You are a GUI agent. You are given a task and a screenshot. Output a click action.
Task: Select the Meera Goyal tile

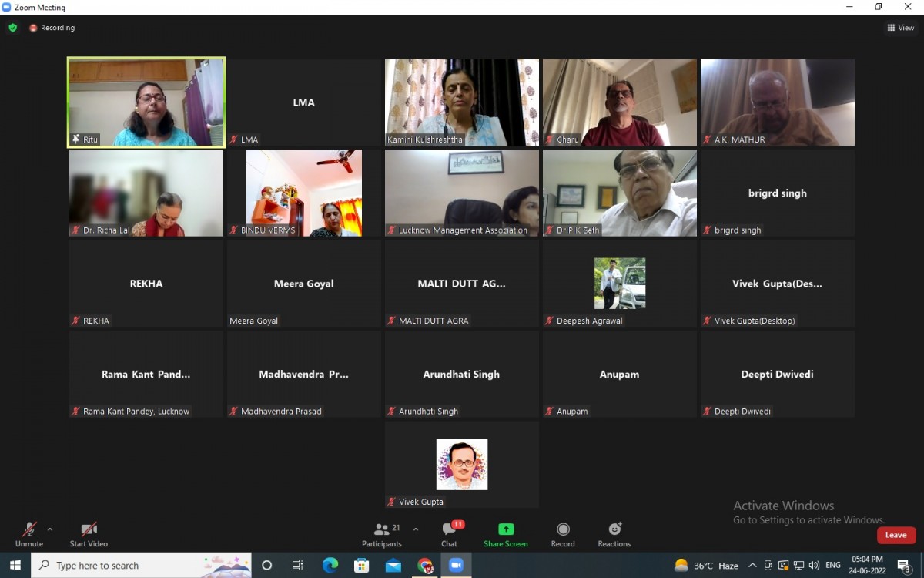click(304, 284)
